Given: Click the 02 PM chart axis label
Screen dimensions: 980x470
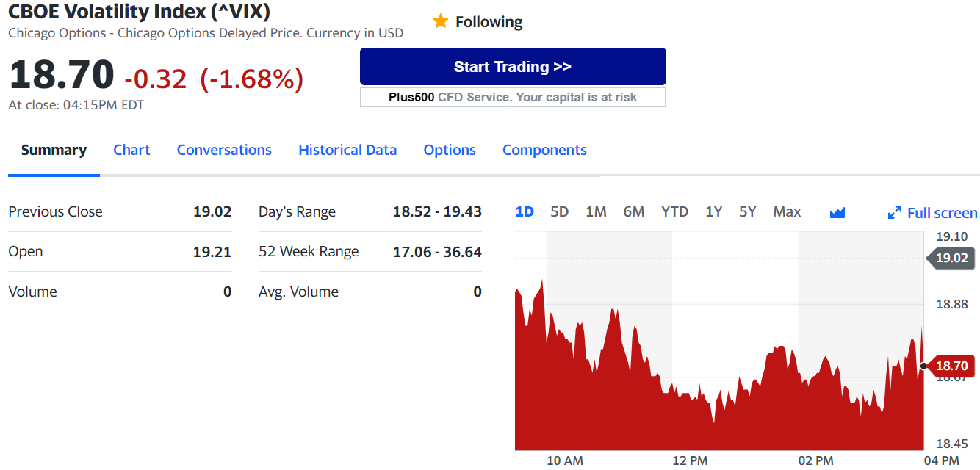Looking at the screenshot, I should point(815,460).
